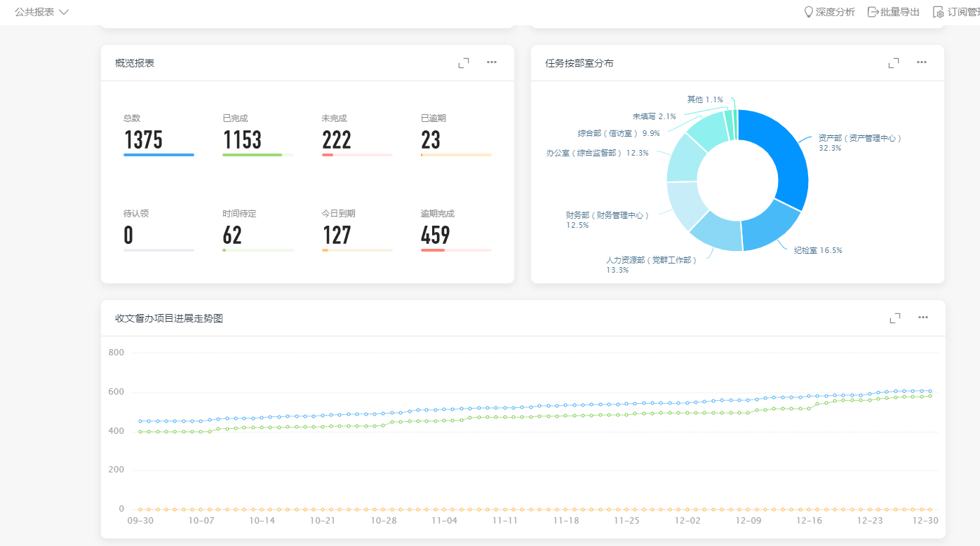Click the 12-30 date on the x-axis
The height and width of the screenshot is (546, 980).
coord(925,521)
